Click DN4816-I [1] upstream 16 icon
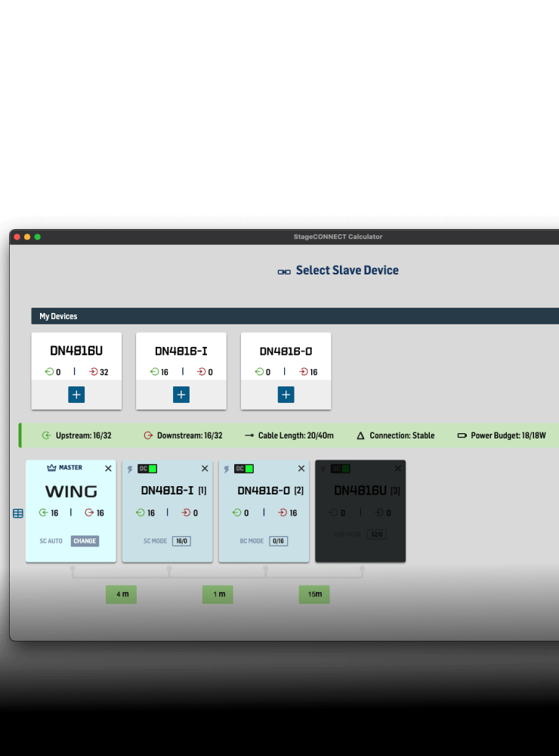The height and width of the screenshot is (756, 559). coord(141,513)
